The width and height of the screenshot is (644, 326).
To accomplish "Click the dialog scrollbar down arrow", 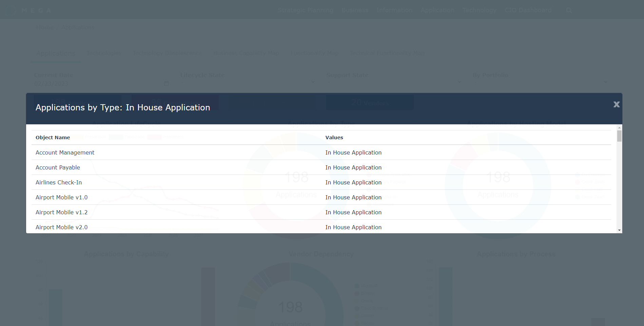I will point(619,230).
